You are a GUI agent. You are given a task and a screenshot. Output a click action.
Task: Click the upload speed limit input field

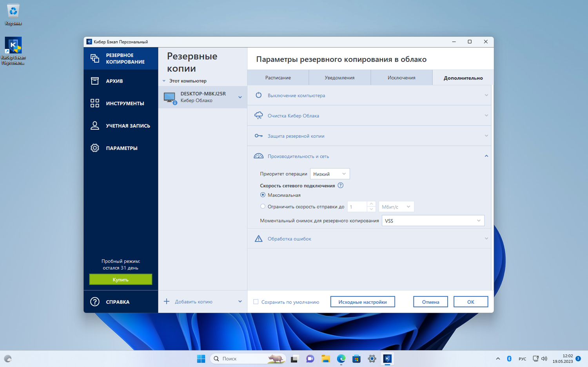pos(357,206)
